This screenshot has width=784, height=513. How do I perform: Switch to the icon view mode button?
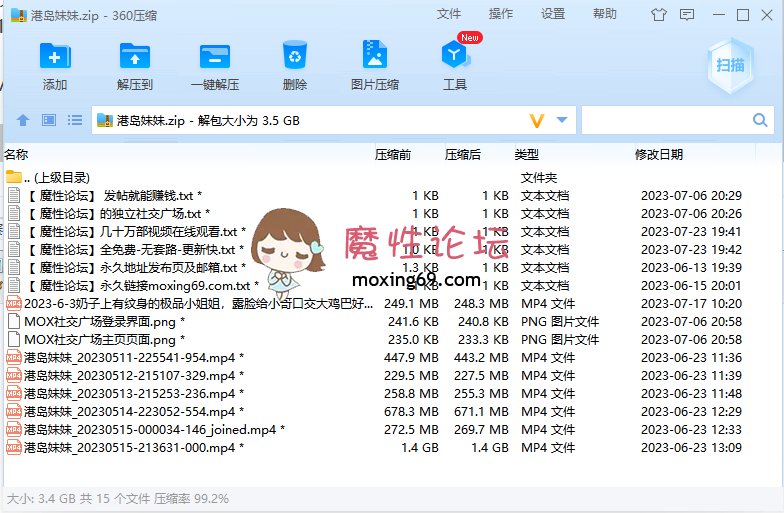coord(49,120)
